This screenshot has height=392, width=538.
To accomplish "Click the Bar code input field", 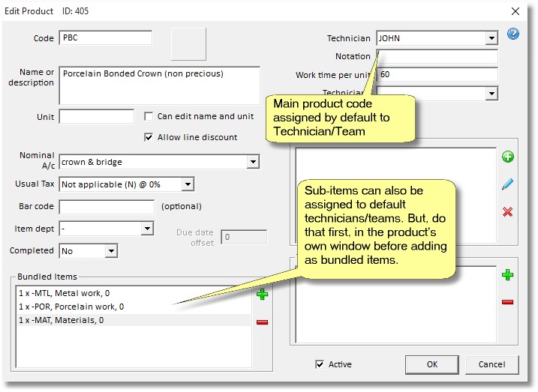I will [107, 206].
